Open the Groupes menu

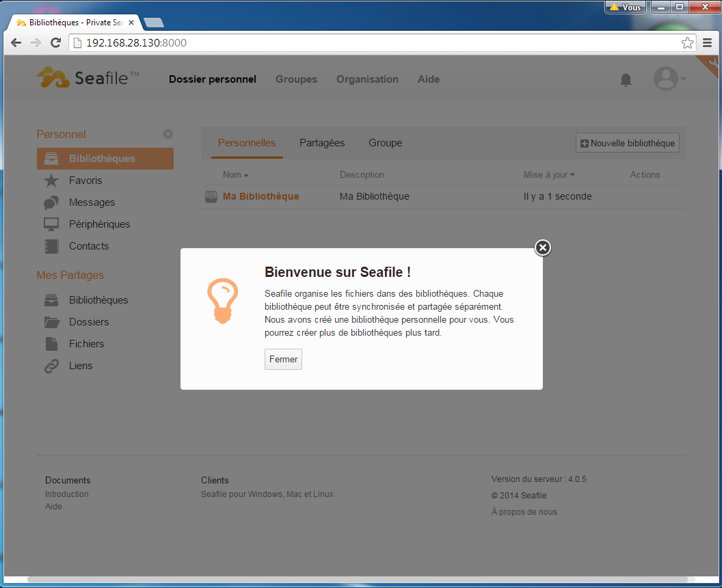[297, 79]
